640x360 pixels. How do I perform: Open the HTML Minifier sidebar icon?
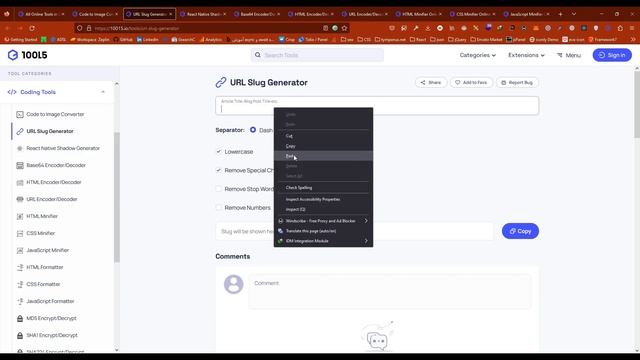pyautogui.click(x=20, y=216)
